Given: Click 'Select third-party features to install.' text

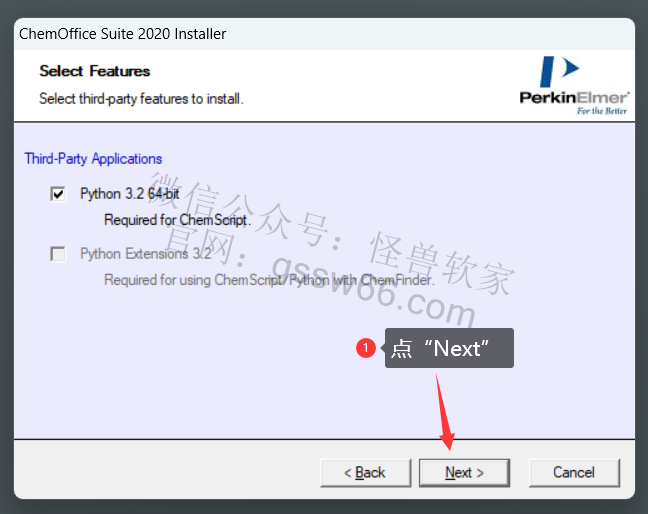Looking at the screenshot, I should (141, 99).
